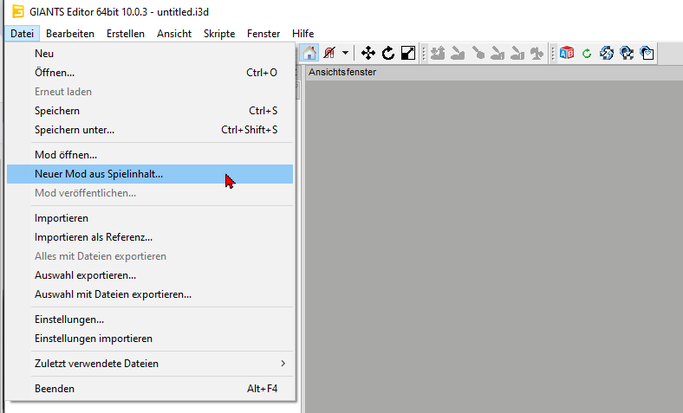This screenshot has height=413, width=683.
Task: Click the disabled Erneut laden entry
Action: click(x=150, y=92)
